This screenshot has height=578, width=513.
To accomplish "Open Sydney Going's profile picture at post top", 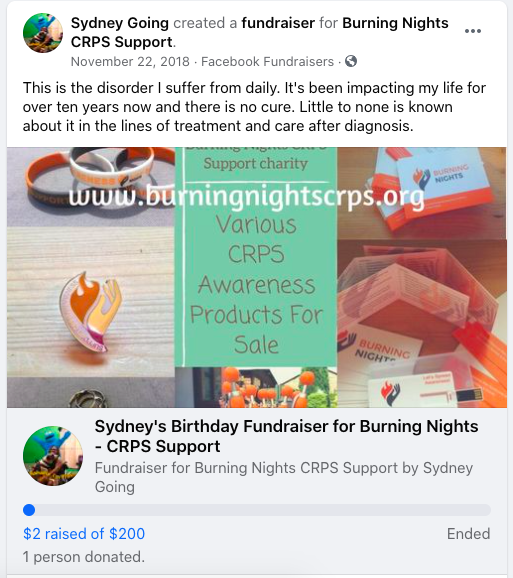I will (x=43, y=33).
